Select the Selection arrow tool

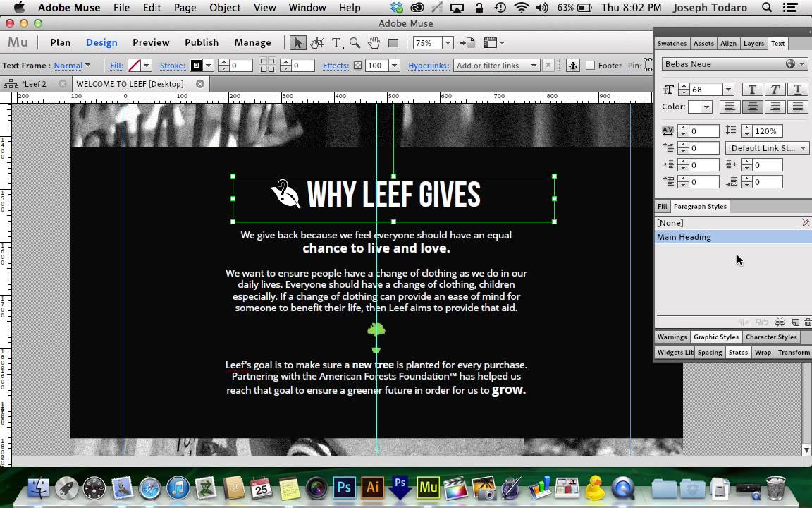pos(297,42)
